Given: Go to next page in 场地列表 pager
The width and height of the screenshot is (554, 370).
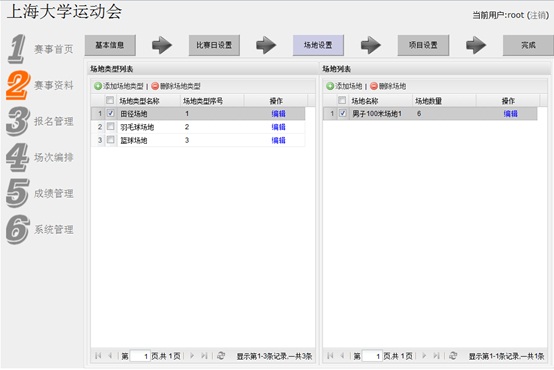Looking at the screenshot, I should tap(424, 356).
